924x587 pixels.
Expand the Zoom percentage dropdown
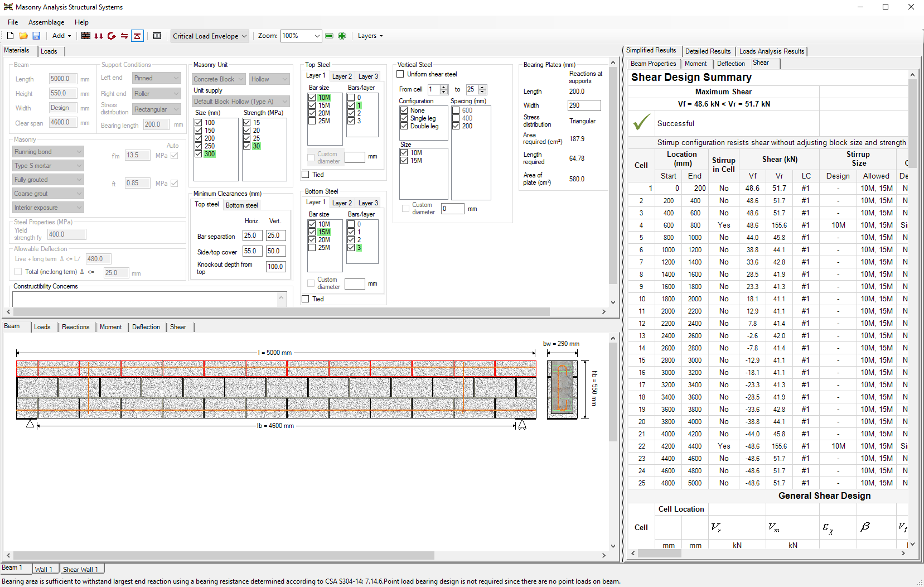(317, 36)
